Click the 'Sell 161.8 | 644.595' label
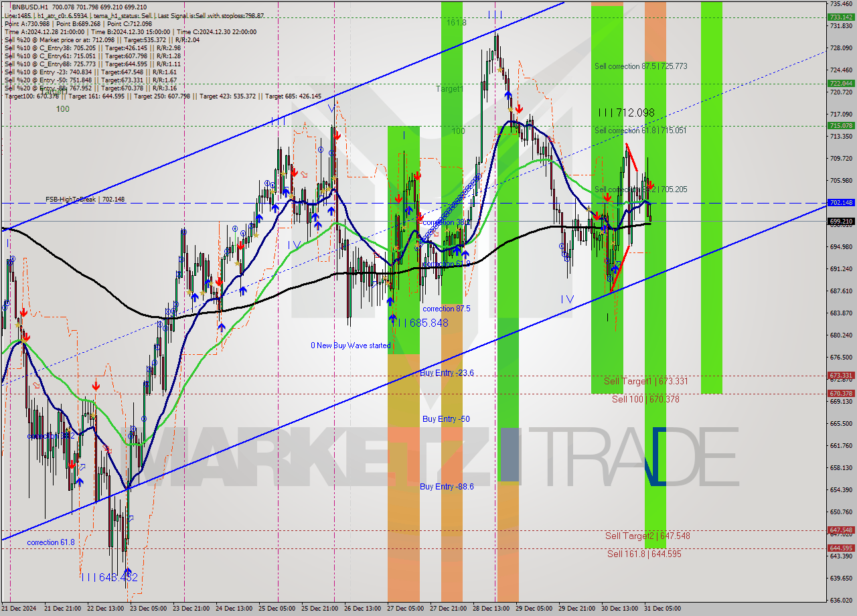857x616 pixels. 644,554
